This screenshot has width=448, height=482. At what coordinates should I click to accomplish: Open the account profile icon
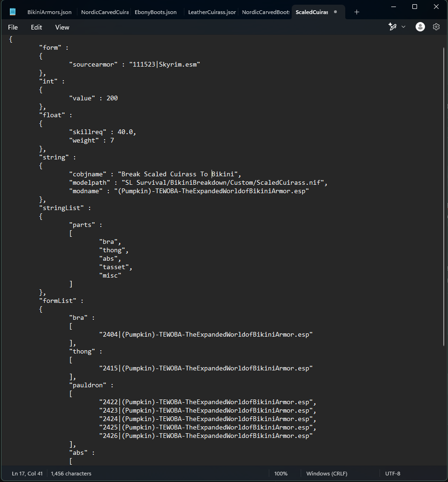[x=420, y=27]
